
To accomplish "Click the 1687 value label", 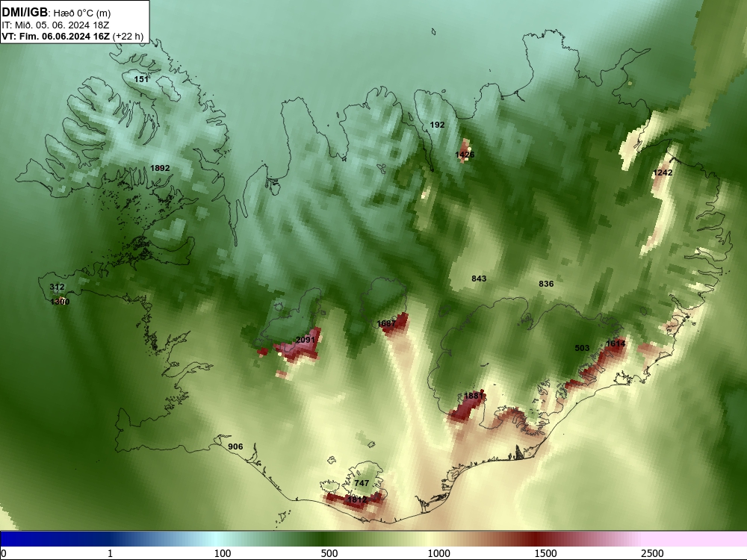I will (x=386, y=323).
